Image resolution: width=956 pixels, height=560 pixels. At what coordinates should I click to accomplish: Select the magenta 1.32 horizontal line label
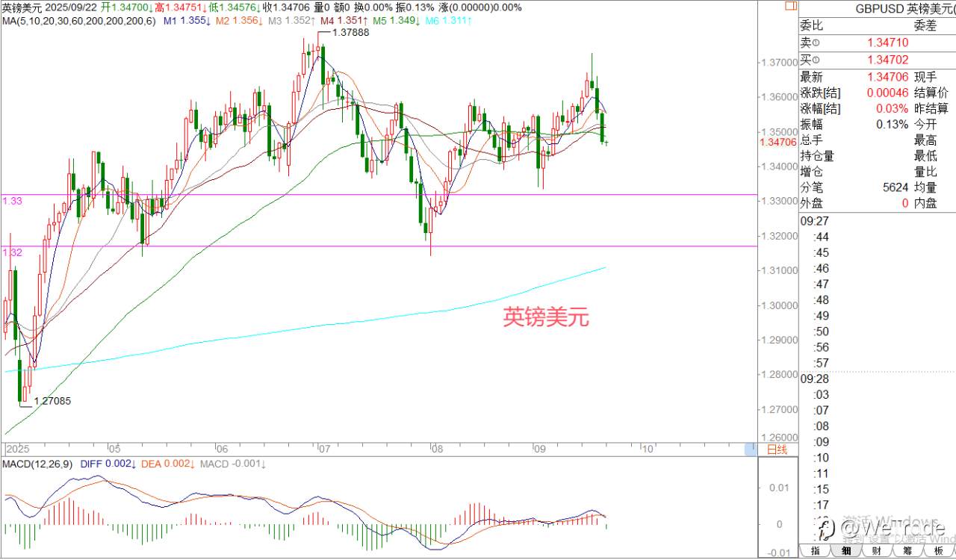[x=12, y=253]
